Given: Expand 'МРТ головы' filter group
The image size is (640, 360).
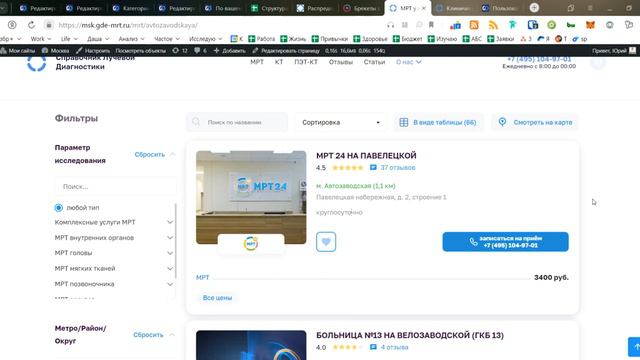Looking at the screenshot, I should [170, 253].
